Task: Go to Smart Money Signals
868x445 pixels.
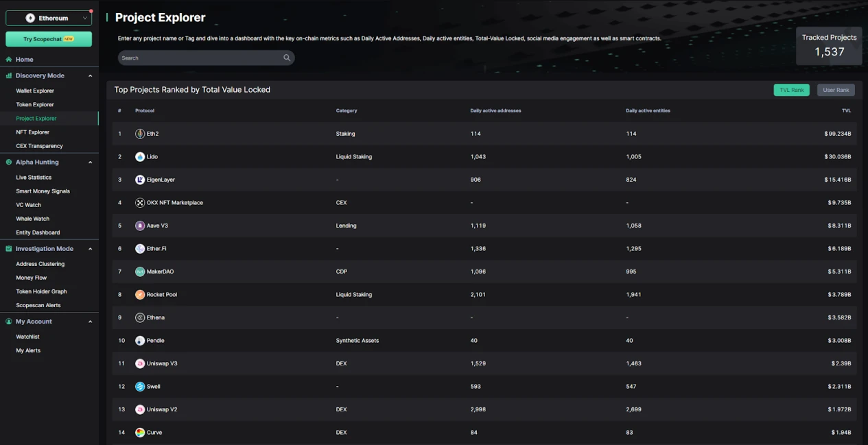Action: [x=43, y=191]
